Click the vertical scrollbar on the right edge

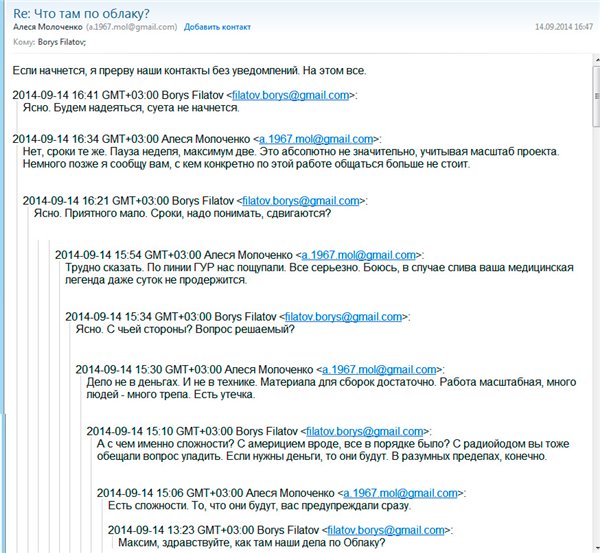click(x=594, y=300)
